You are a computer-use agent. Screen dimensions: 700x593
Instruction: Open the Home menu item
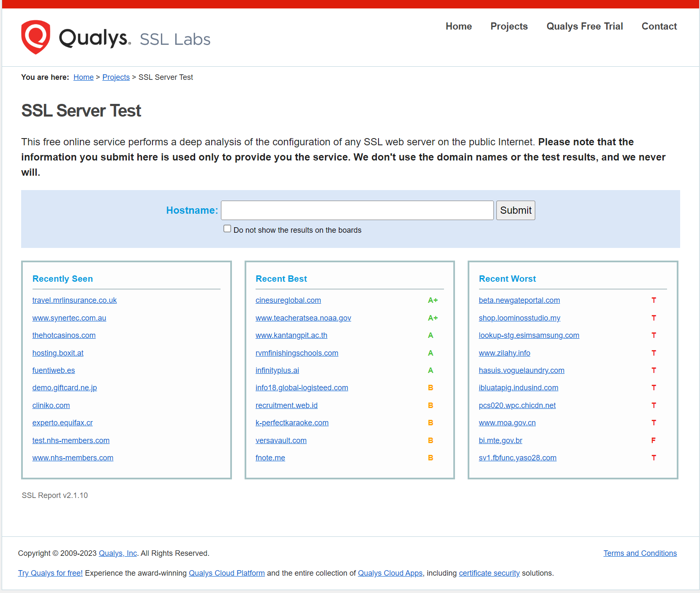click(x=458, y=26)
